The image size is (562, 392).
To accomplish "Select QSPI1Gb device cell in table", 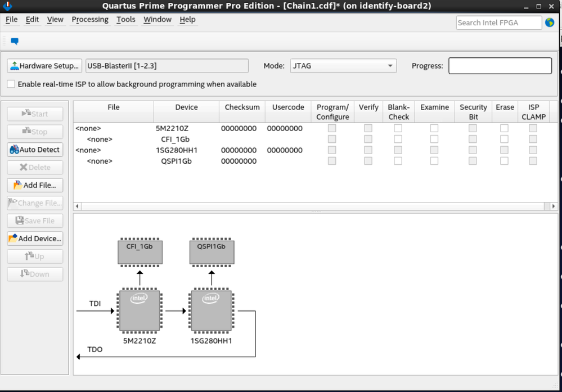I will coord(176,161).
